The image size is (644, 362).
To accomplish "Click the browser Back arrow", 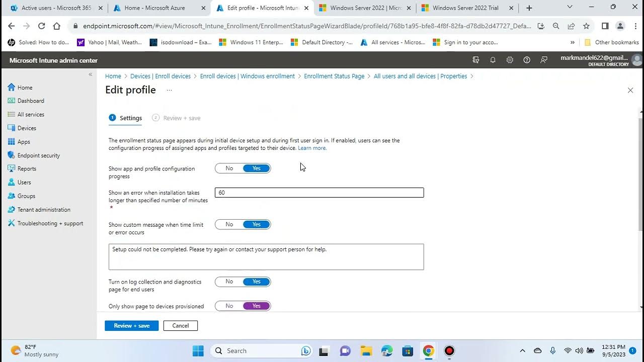I will pyautogui.click(x=11, y=26).
